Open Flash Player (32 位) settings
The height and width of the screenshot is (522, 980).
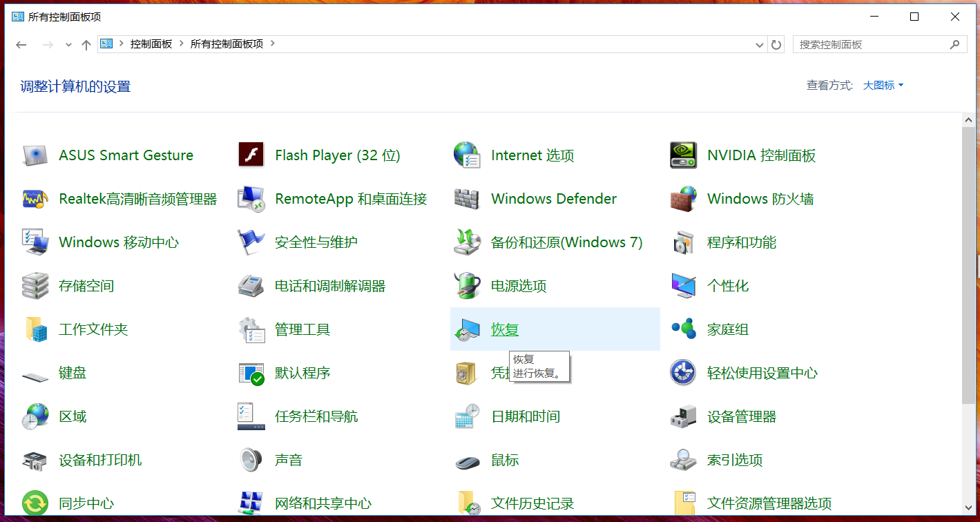pos(338,155)
